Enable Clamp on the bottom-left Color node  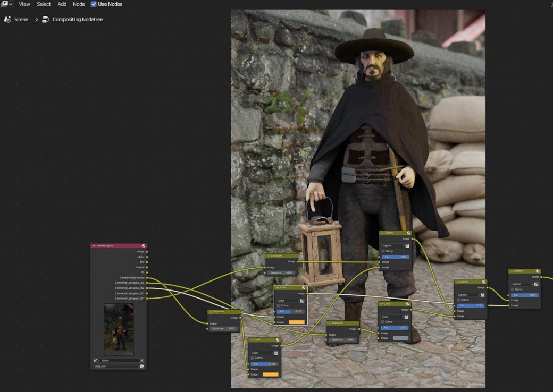click(252, 357)
